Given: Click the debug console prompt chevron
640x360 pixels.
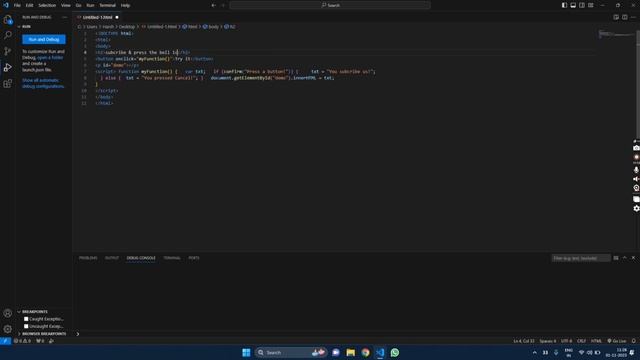Looking at the screenshot, I should 78,334.
